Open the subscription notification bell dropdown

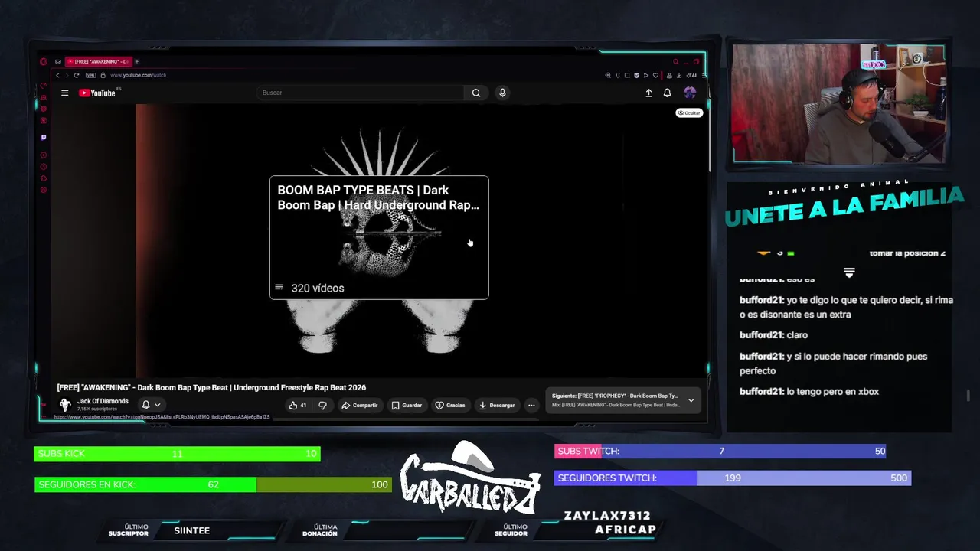(x=151, y=405)
